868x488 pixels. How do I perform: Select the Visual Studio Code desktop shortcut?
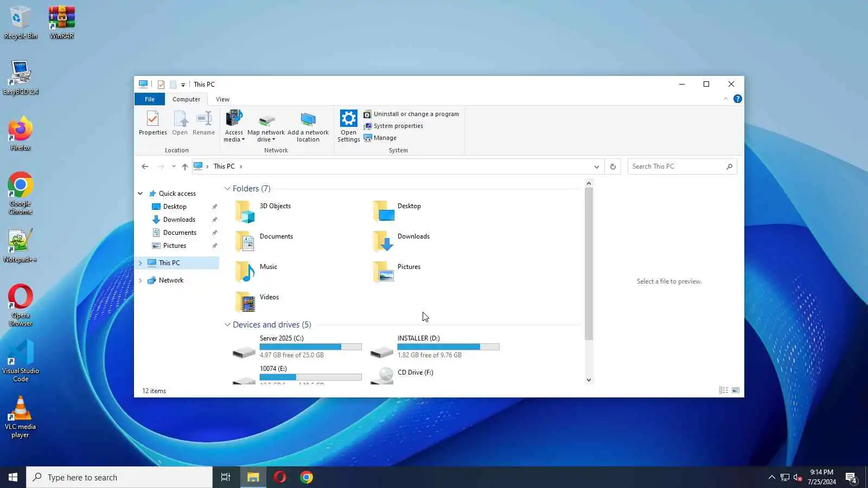[x=21, y=361]
